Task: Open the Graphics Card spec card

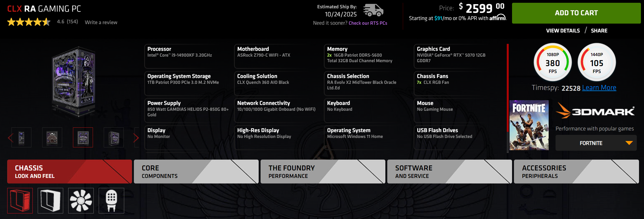Action: point(457,56)
